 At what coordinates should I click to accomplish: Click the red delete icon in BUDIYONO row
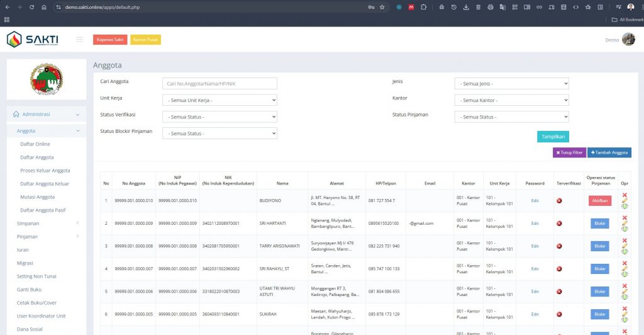[625, 195]
